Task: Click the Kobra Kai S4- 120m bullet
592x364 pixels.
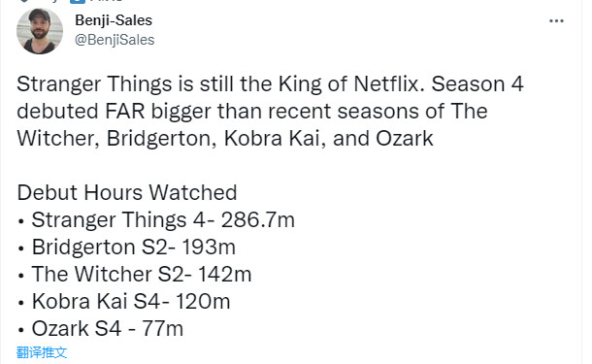Action: pyautogui.click(x=124, y=301)
